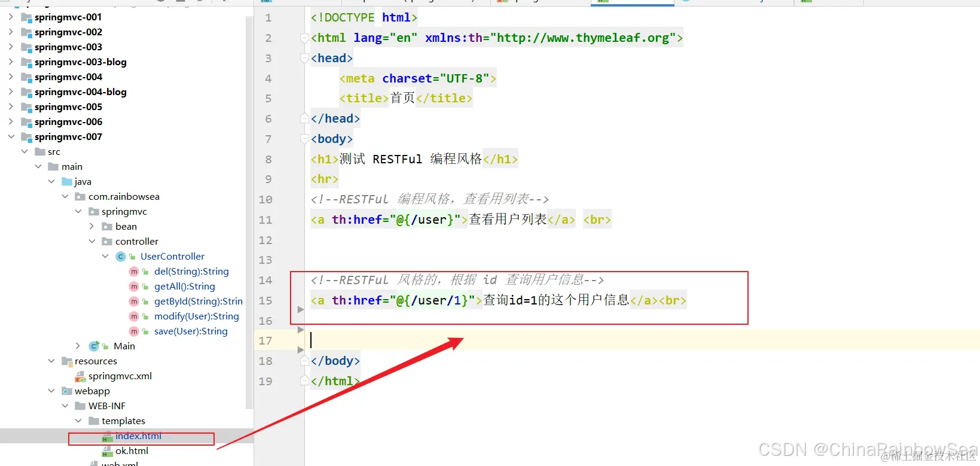Image resolution: width=980 pixels, height=466 pixels.
Task: Select the modify(User):String method
Action: 197,316
